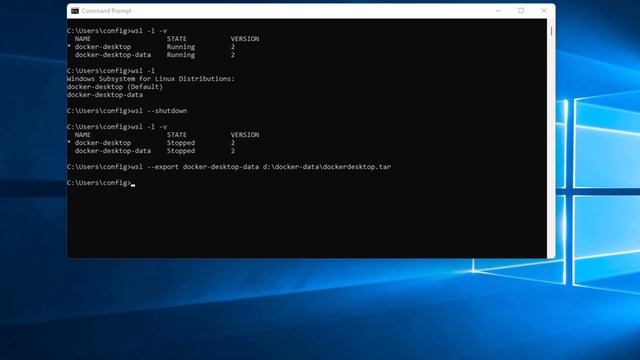Click the Stopped state of docker-desktop
This screenshot has height=360, width=640.
180,143
